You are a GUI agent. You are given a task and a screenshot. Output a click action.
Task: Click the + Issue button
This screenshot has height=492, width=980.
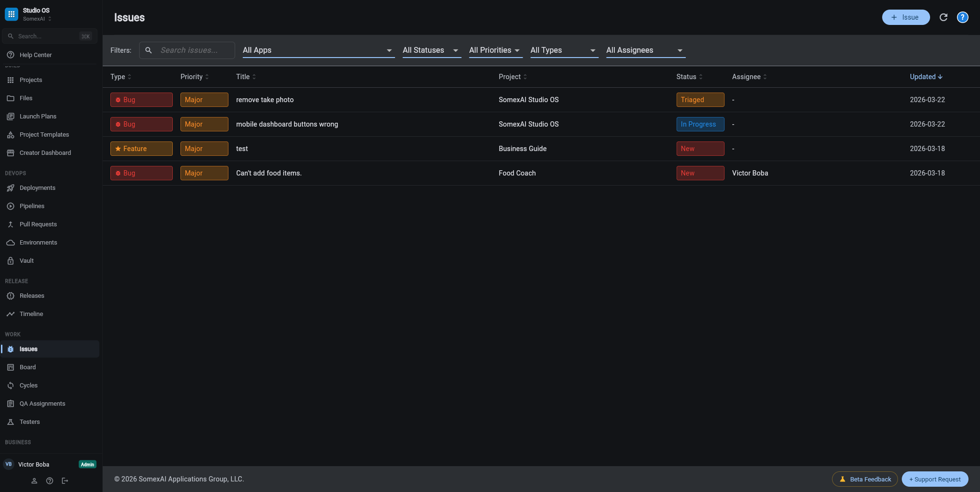pyautogui.click(x=906, y=17)
